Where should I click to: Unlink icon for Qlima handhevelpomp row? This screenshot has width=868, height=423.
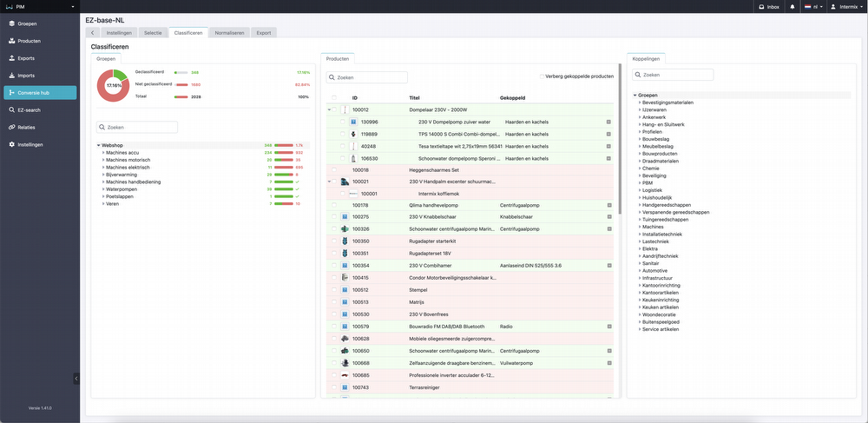(609, 205)
